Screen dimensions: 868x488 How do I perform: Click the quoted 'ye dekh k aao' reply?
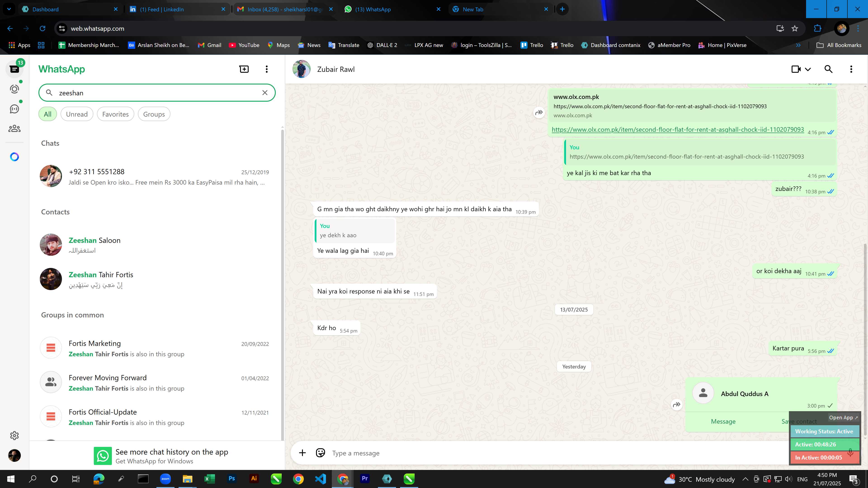point(355,231)
